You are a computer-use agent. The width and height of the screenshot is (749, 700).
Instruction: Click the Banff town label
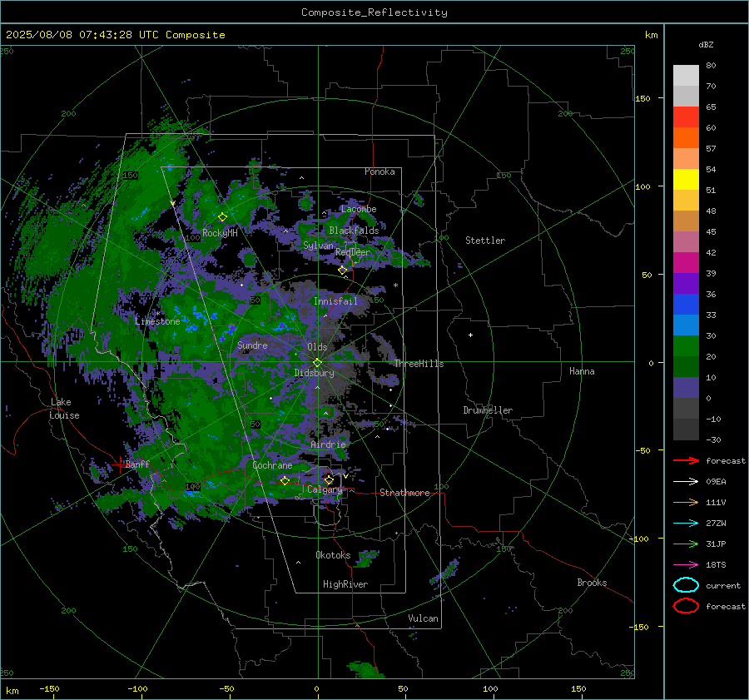[137, 464]
